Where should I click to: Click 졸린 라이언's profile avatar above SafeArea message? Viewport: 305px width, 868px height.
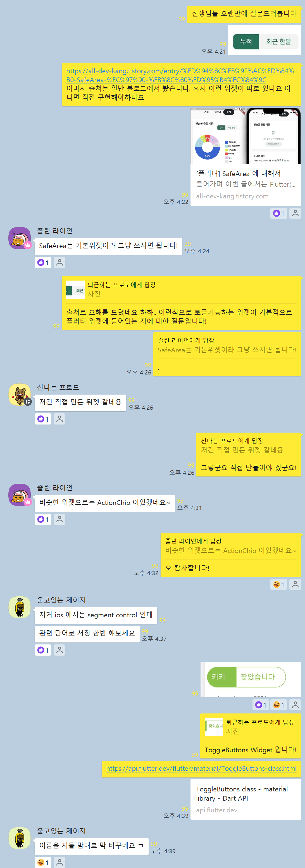pyautogui.click(x=20, y=238)
